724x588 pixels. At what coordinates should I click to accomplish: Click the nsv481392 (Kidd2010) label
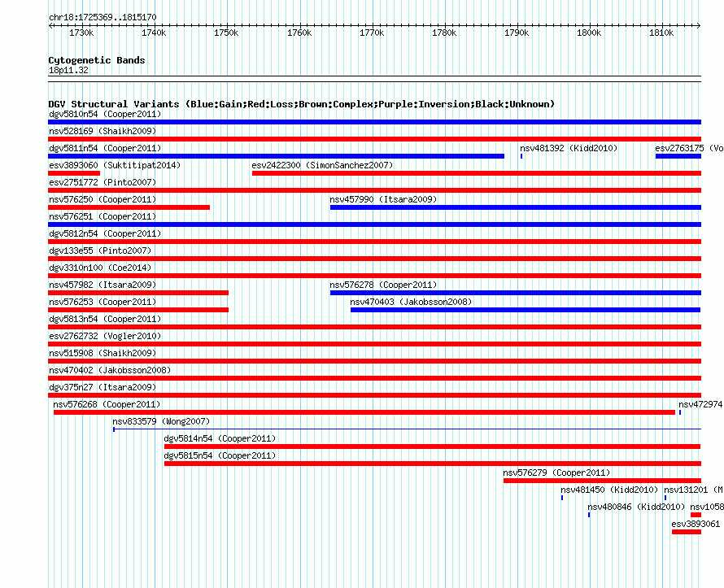pyautogui.click(x=569, y=148)
